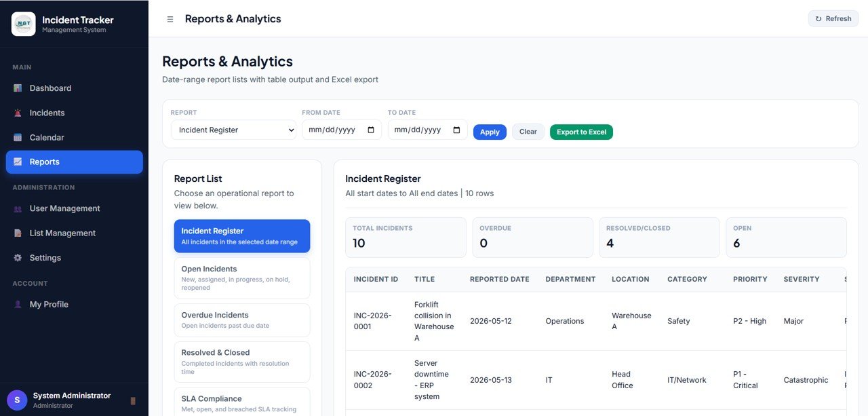This screenshot has width=868, height=416.
Task: Open the Report dropdown showing Incident Register
Action: (x=233, y=130)
